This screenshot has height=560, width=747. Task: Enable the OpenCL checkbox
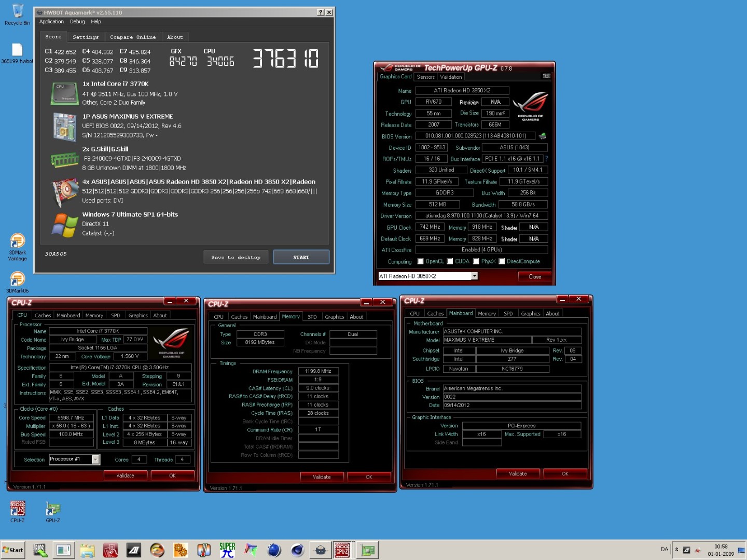click(421, 261)
